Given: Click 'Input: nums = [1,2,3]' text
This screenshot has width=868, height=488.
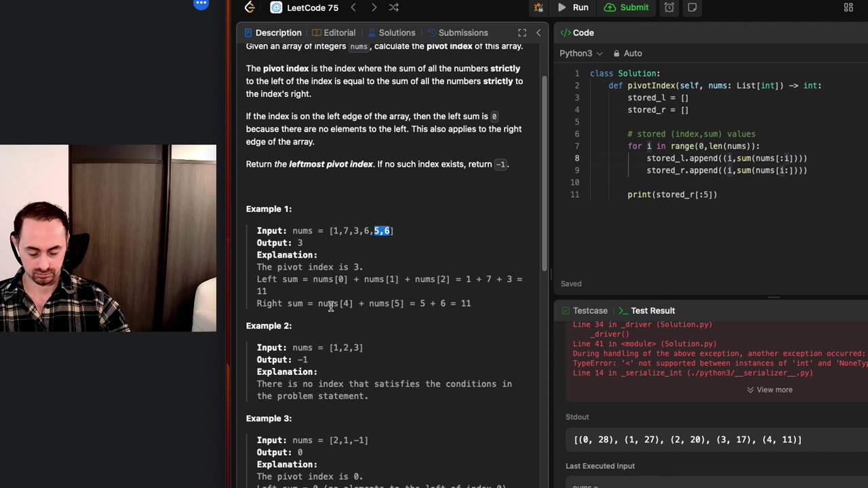Looking at the screenshot, I should tap(310, 348).
